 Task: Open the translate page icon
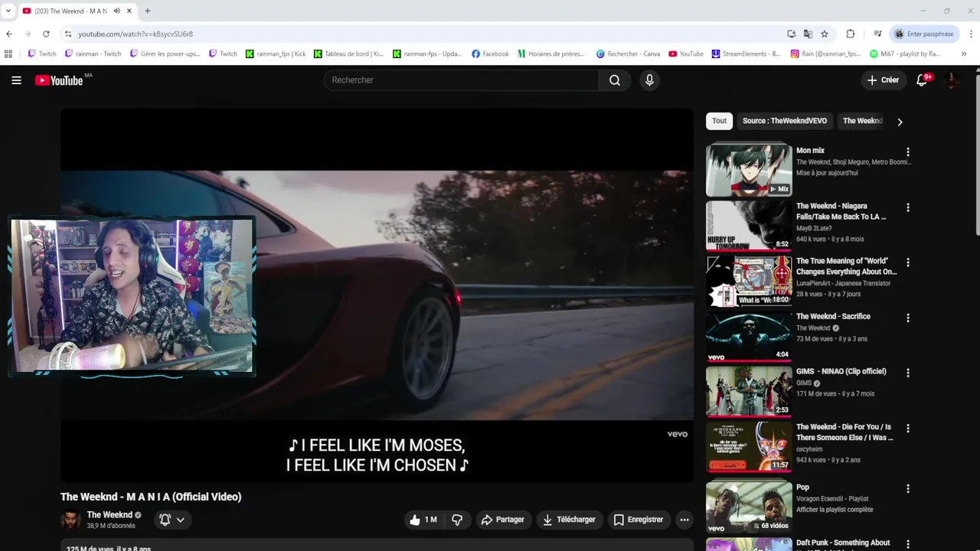[808, 34]
